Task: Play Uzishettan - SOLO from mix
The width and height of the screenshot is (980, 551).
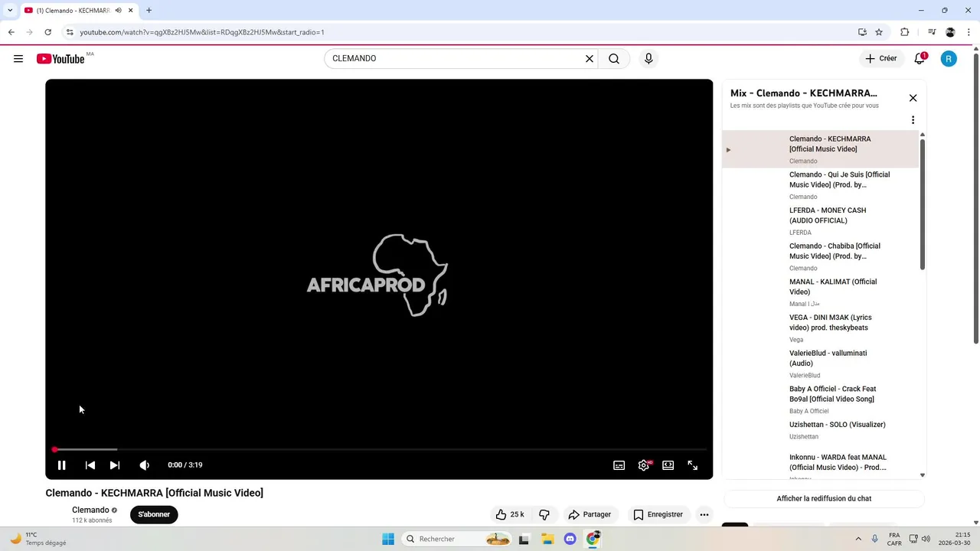Action: coord(820,431)
